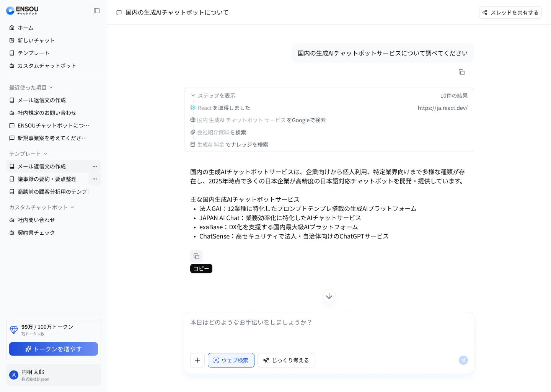This screenshot has width=551, height=392.
Task: Click the send message icon
Action: pos(463,360)
